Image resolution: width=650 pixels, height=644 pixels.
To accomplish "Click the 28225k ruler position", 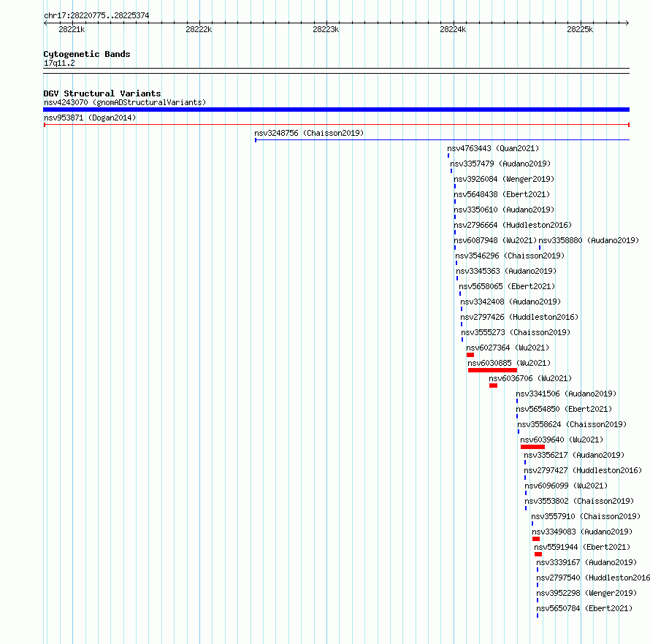I will (580, 29).
